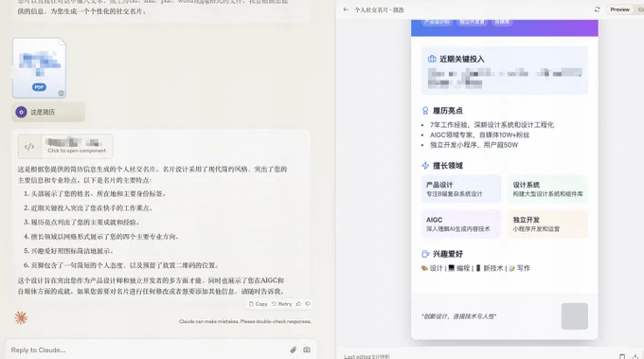The height and width of the screenshot is (359, 644).
Task: Click the quote '创新设计，连接技术与人性'
Action: pos(458,316)
